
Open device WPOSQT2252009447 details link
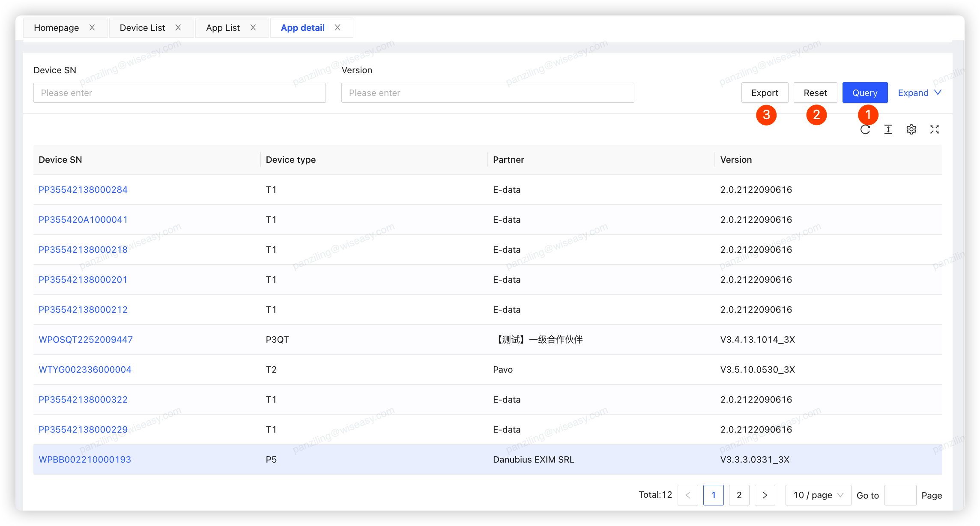click(x=86, y=339)
